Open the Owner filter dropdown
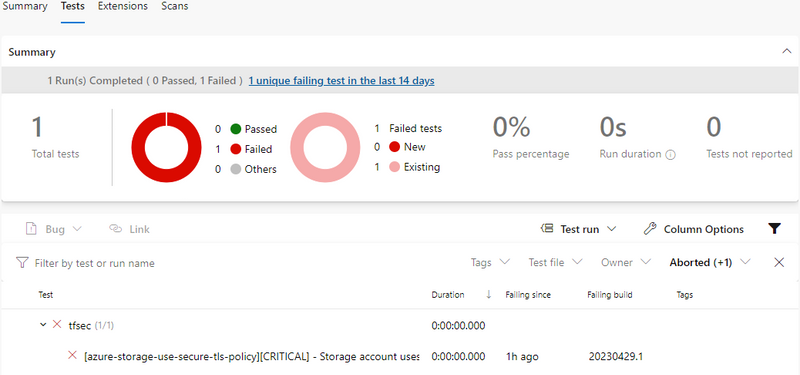 [626, 262]
